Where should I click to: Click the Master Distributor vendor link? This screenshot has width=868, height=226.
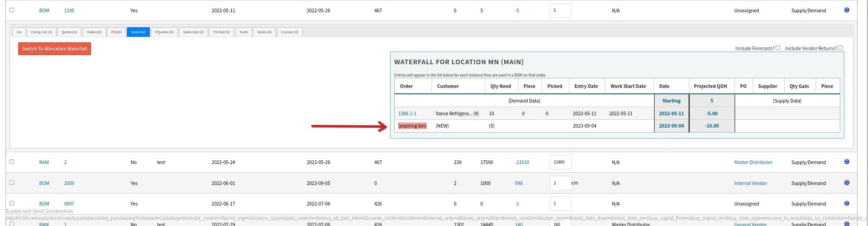point(753,162)
